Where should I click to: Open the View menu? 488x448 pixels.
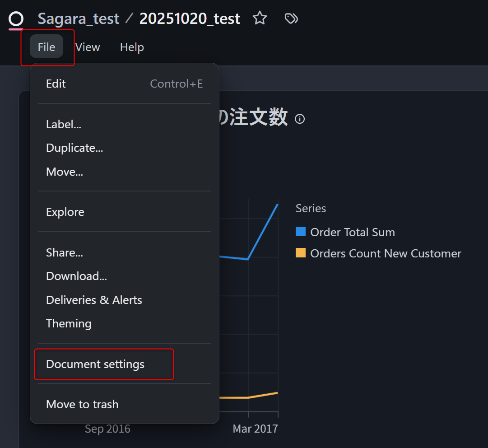(x=88, y=47)
